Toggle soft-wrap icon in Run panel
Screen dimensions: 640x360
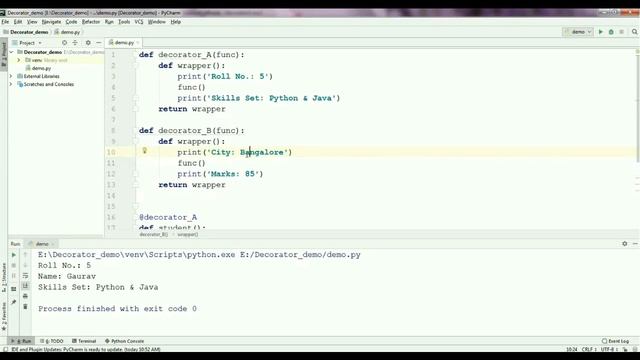(x=25, y=276)
